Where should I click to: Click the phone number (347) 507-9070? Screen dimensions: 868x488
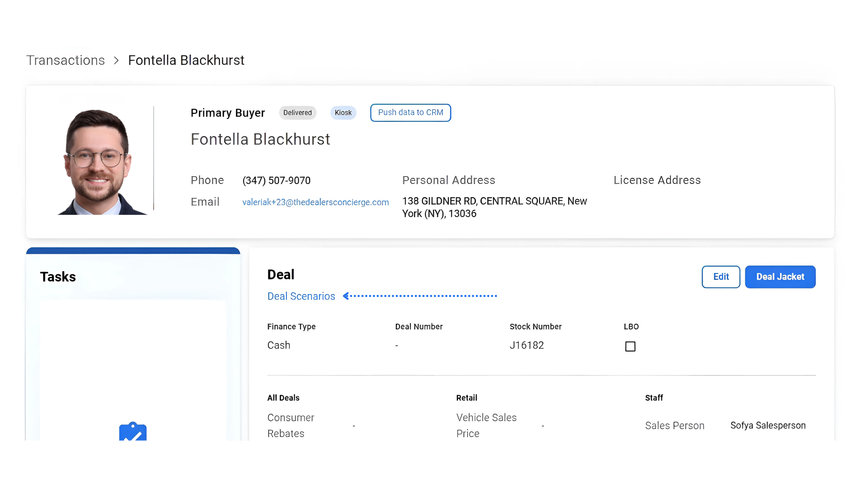coord(276,181)
